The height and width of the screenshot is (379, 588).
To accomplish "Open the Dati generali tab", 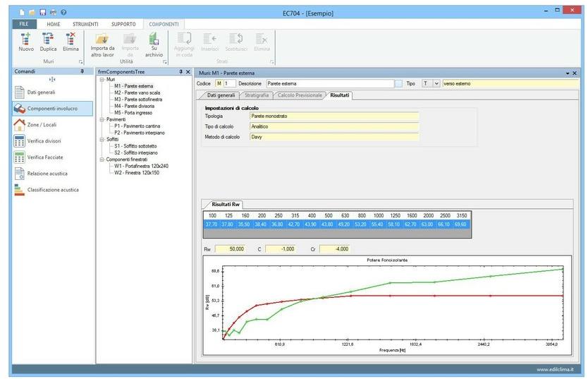I will pos(221,95).
